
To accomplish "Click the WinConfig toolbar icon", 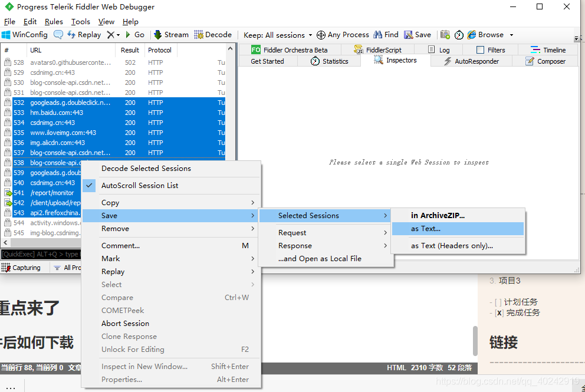I will (6, 35).
